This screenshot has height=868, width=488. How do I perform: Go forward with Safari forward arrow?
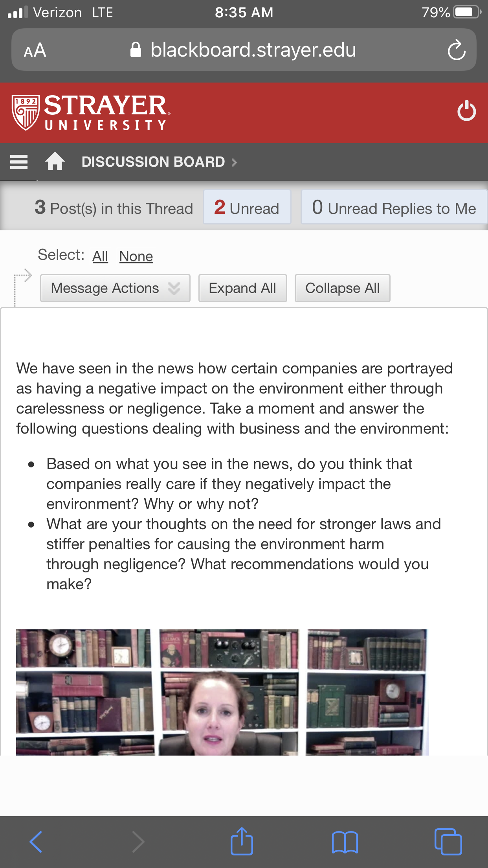click(138, 842)
